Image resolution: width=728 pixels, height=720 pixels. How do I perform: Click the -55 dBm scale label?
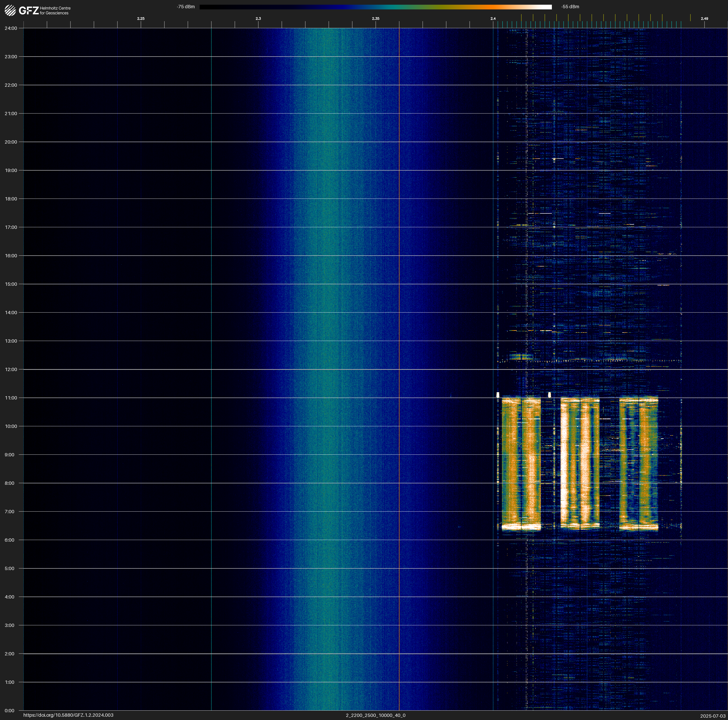(x=570, y=7)
